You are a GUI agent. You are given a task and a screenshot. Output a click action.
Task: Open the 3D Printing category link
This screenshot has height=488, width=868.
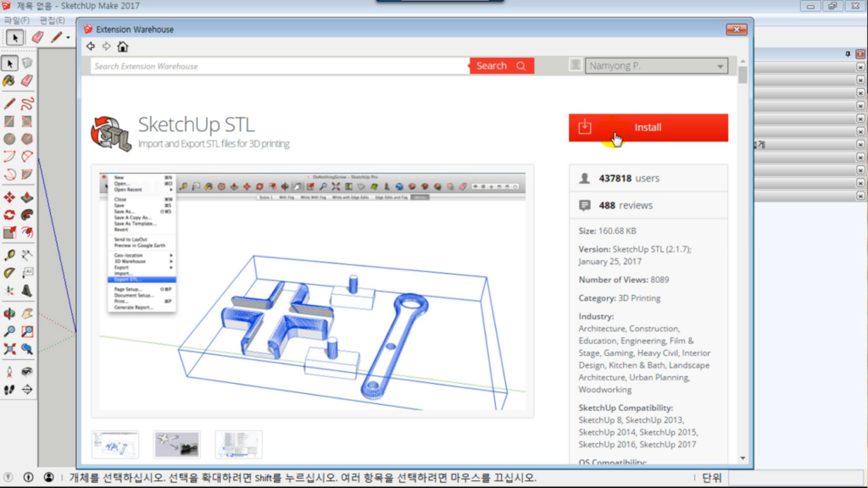click(639, 298)
